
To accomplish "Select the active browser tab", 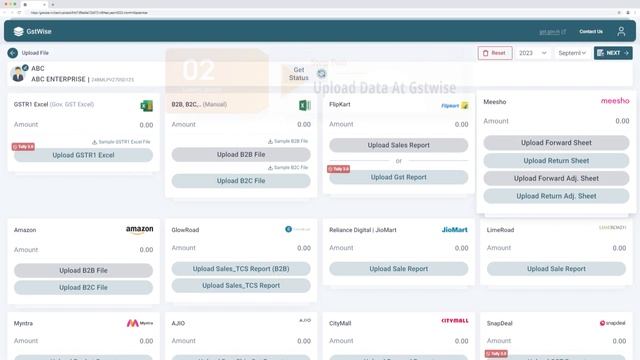I will pyautogui.click(x=35, y=4).
